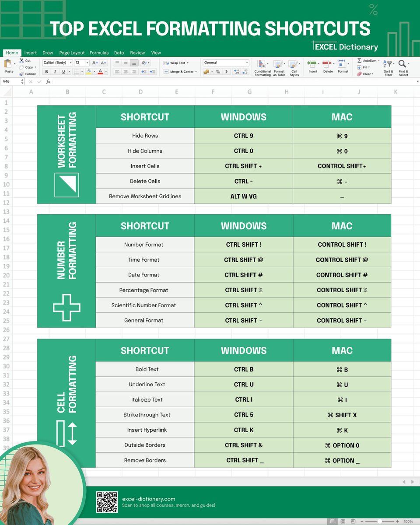Expand the formula bar chevron

coord(417,81)
